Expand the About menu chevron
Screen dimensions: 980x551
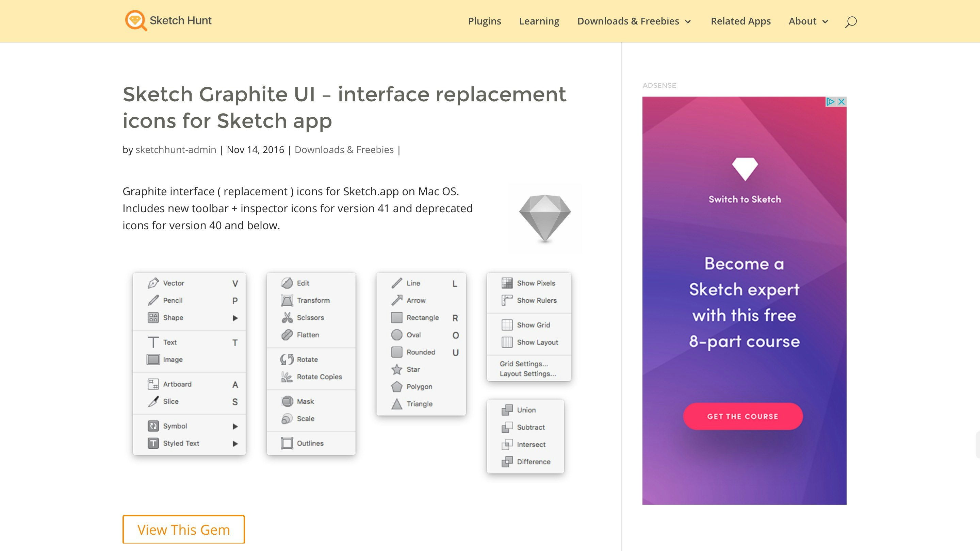click(x=825, y=22)
